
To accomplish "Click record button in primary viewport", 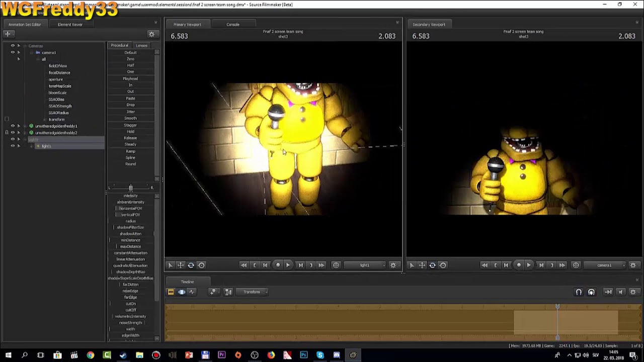I will [x=278, y=265].
